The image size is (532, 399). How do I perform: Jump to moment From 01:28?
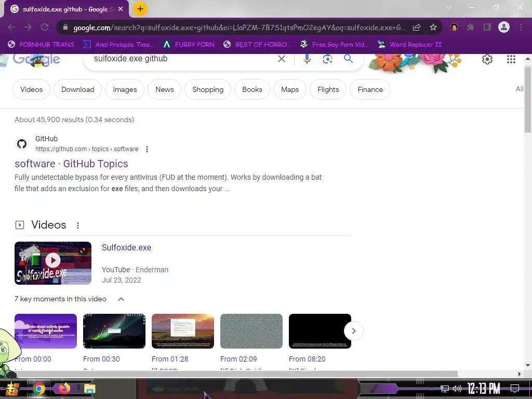click(170, 359)
